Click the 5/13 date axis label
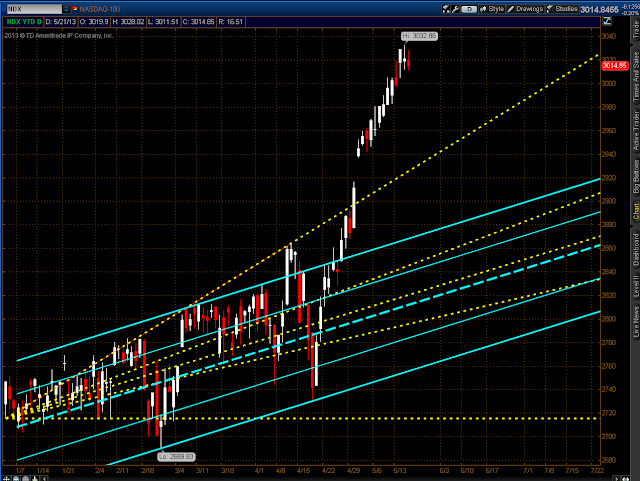This screenshot has height=481, width=640. [x=400, y=470]
